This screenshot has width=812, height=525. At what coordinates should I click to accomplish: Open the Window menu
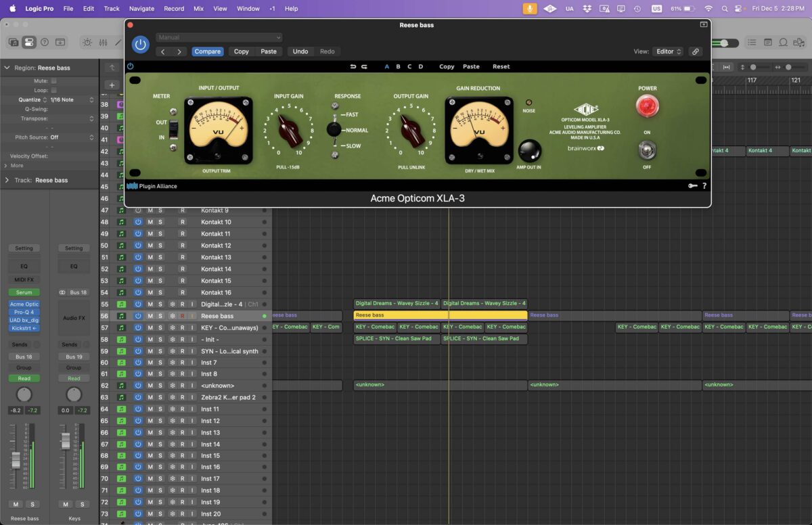tap(248, 9)
